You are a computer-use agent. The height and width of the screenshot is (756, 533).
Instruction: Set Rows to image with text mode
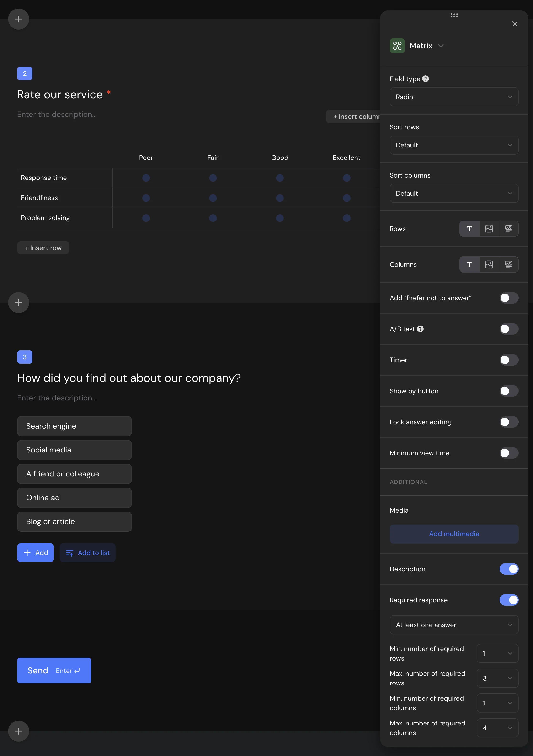pos(509,229)
